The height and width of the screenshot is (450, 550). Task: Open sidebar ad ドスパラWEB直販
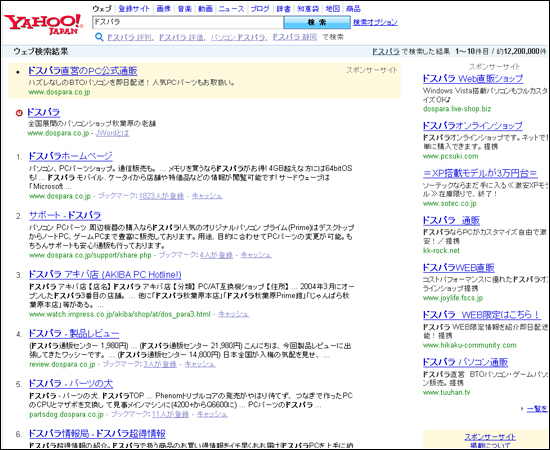458,268
